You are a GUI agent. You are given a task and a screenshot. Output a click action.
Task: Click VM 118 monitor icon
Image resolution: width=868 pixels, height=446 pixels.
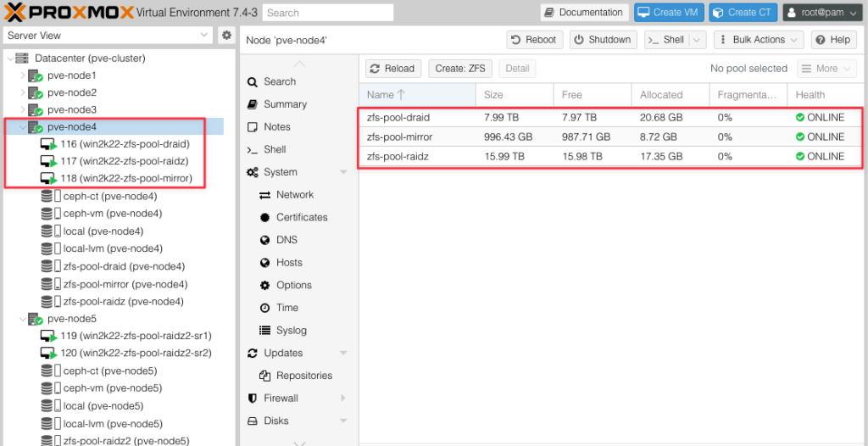(x=48, y=179)
